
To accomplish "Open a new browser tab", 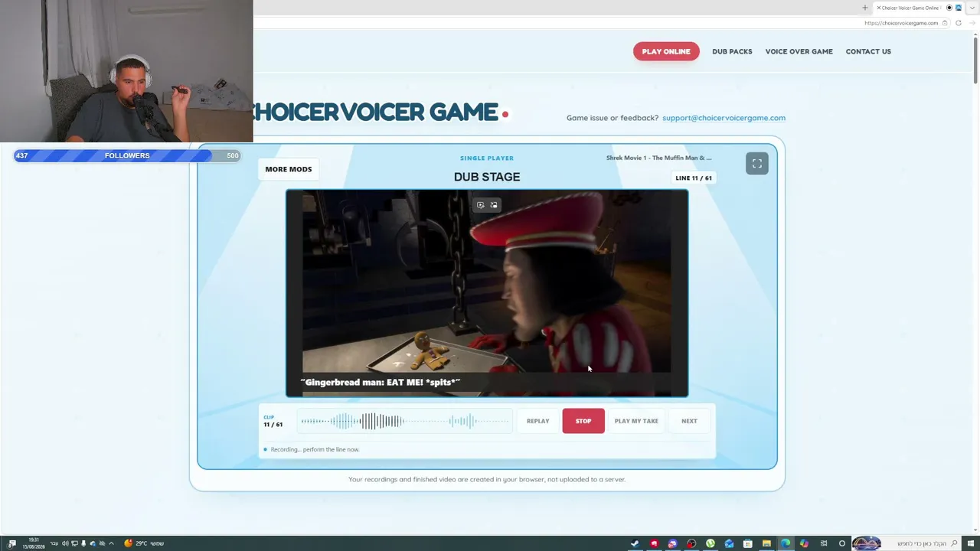I will tap(865, 8).
